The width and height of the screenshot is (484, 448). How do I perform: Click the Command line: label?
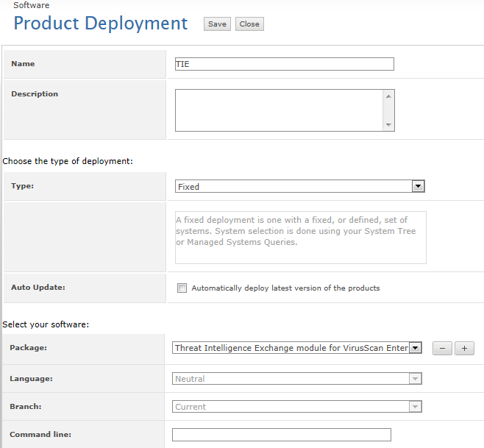click(40, 435)
